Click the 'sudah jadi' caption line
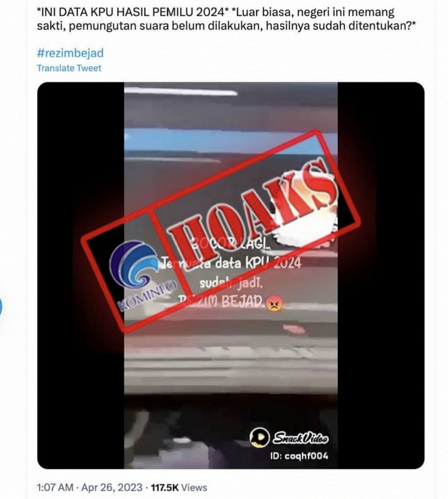This screenshot has width=448, height=499. 231,283
